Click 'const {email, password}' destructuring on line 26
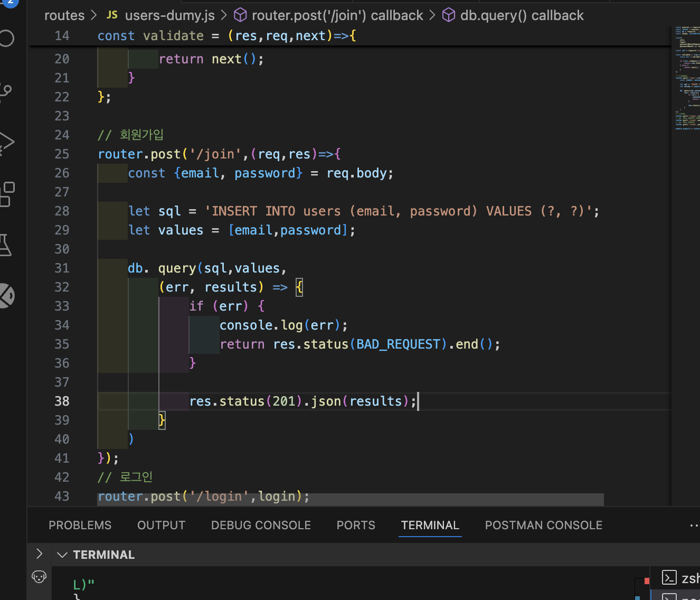The width and height of the screenshot is (700, 600). 215,173
